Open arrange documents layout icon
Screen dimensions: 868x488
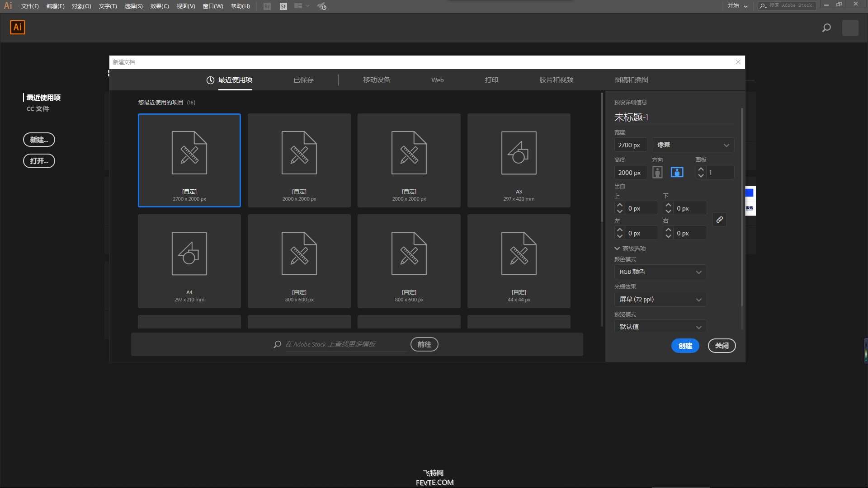[x=301, y=6]
